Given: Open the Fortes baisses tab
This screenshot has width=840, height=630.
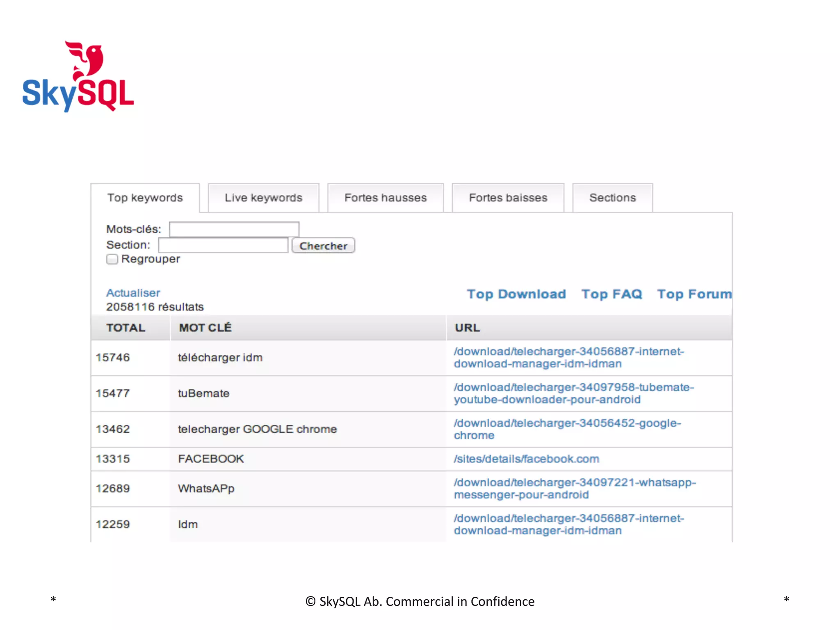Looking at the screenshot, I should pos(508,198).
